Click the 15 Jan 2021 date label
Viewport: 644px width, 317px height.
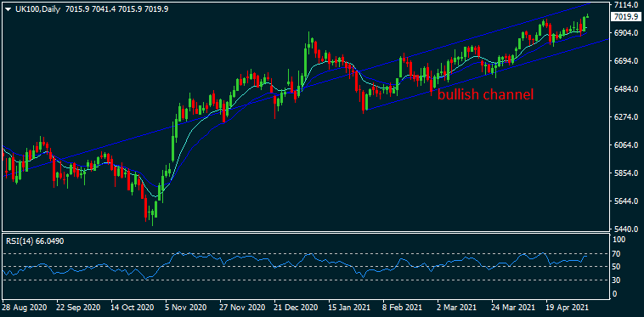click(349, 307)
